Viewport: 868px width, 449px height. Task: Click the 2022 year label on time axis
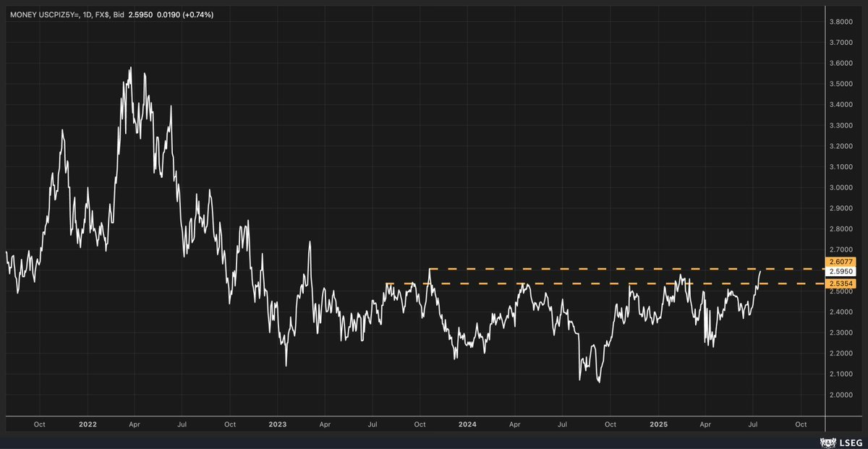pos(89,424)
